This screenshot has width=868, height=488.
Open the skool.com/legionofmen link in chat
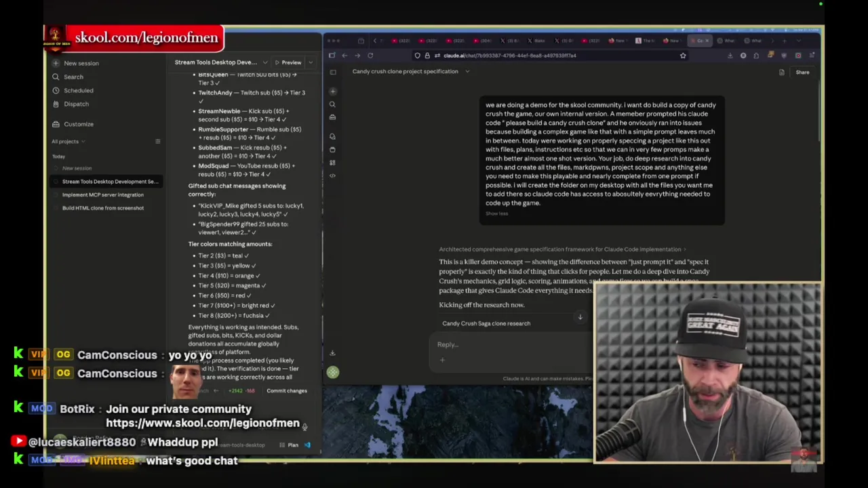coord(202,423)
